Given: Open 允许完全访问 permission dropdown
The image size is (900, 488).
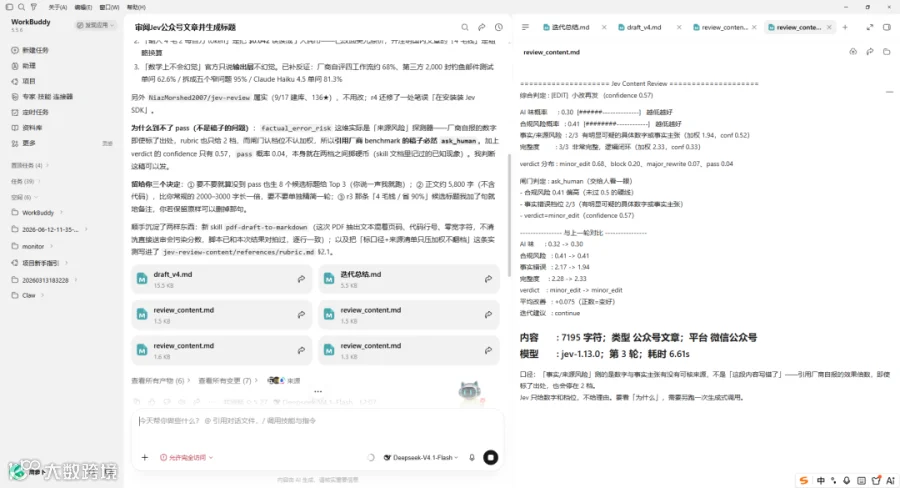Looking at the screenshot, I should click(x=187, y=458).
